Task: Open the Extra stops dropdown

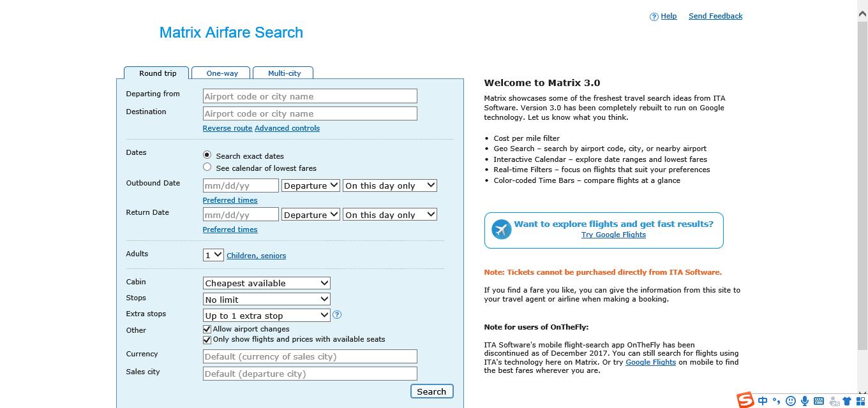Action: pyautogui.click(x=266, y=315)
